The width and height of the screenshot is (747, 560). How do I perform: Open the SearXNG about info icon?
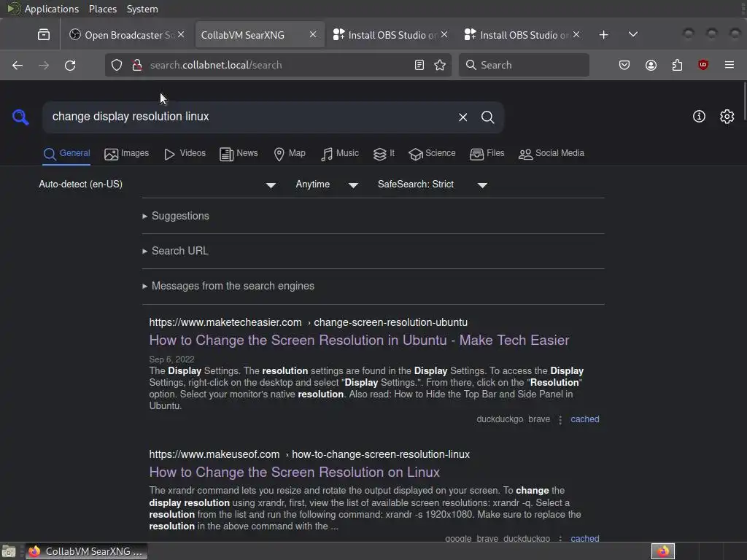[x=699, y=116]
